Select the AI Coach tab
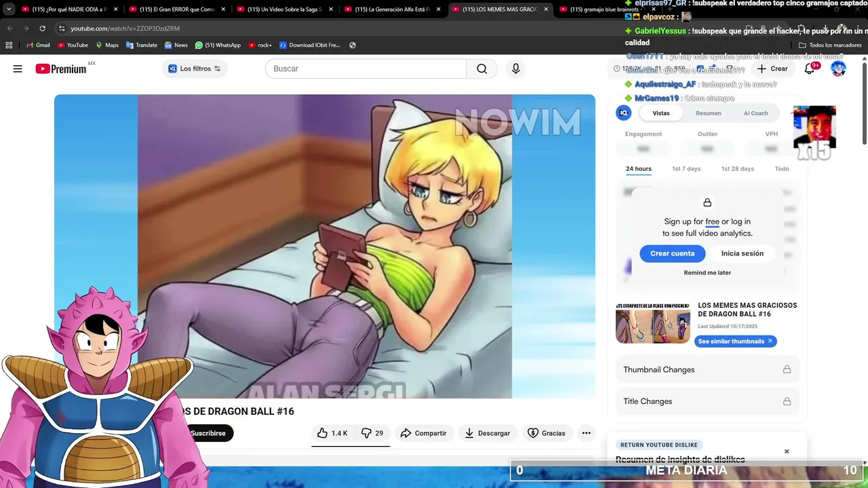Image resolution: width=868 pixels, height=488 pixels. [x=756, y=113]
